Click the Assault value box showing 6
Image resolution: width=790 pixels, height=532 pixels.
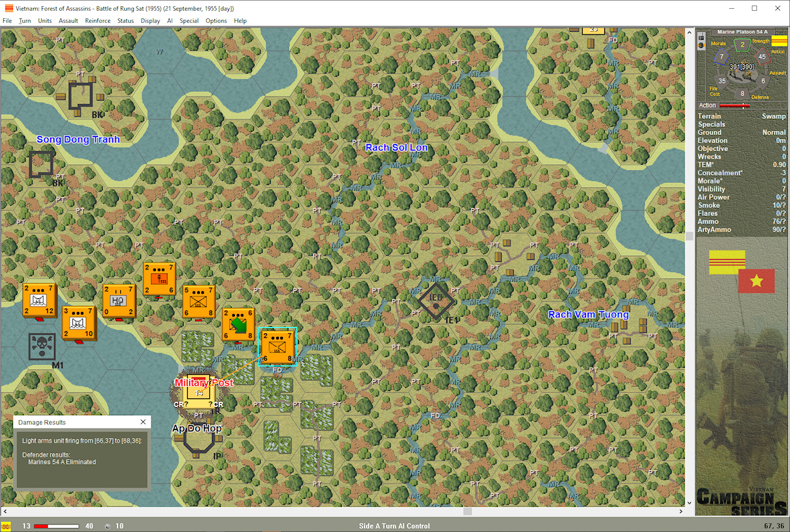pos(763,80)
